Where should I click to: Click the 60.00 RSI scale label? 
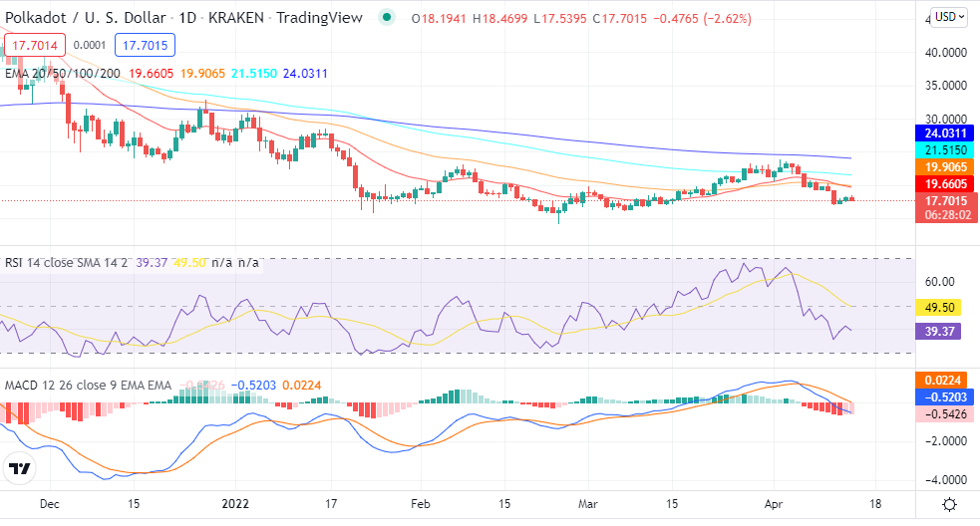point(939,282)
